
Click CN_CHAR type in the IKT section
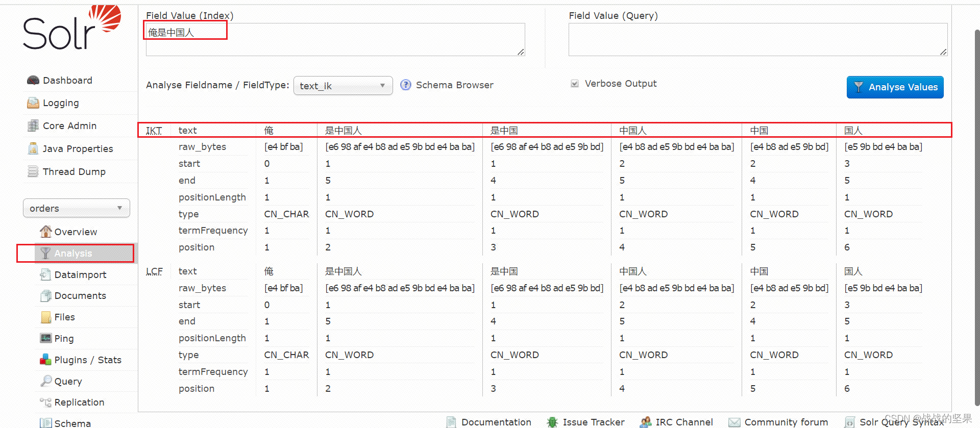[x=286, y=214]
